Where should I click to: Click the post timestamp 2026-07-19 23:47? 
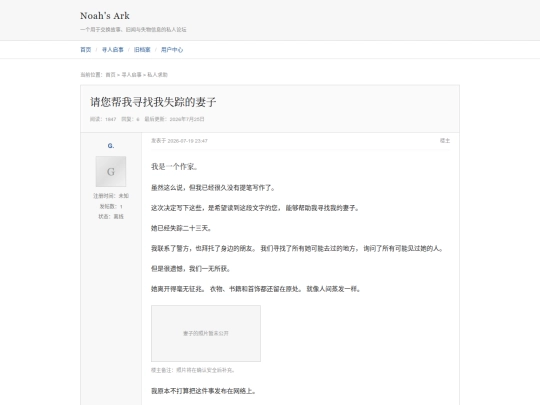187,141
